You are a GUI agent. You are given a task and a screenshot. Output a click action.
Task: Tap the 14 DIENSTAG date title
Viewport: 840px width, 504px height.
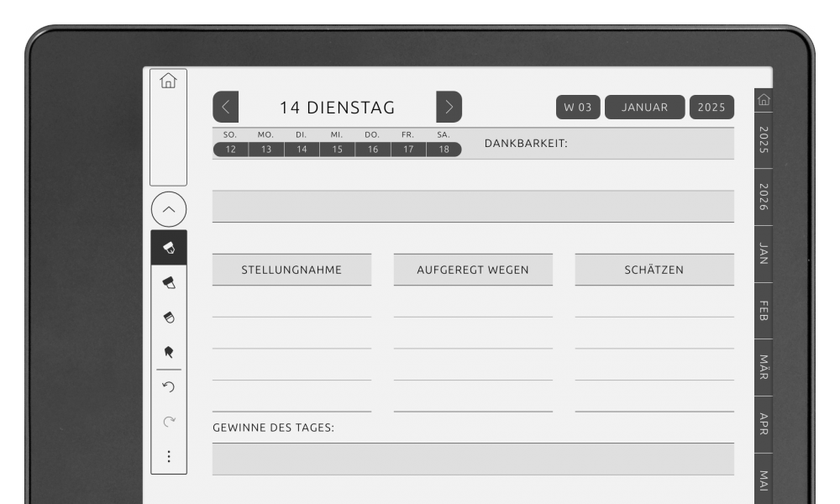337,108
